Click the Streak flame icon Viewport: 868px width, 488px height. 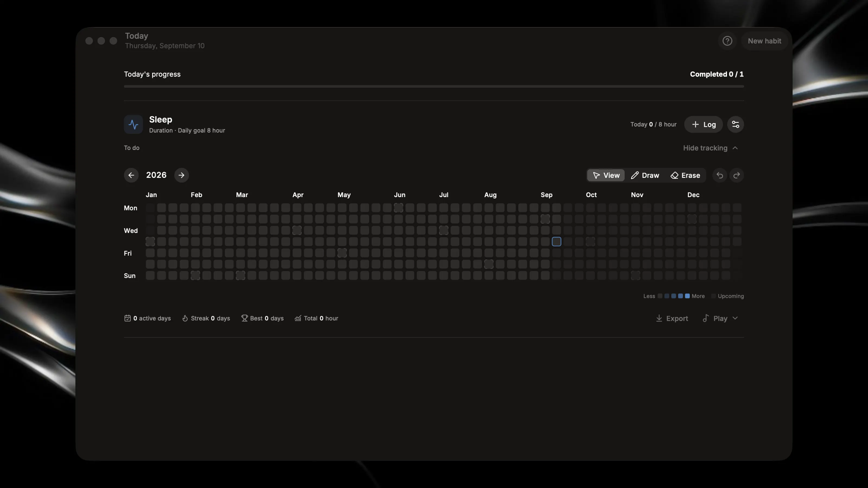pos(185,318)
